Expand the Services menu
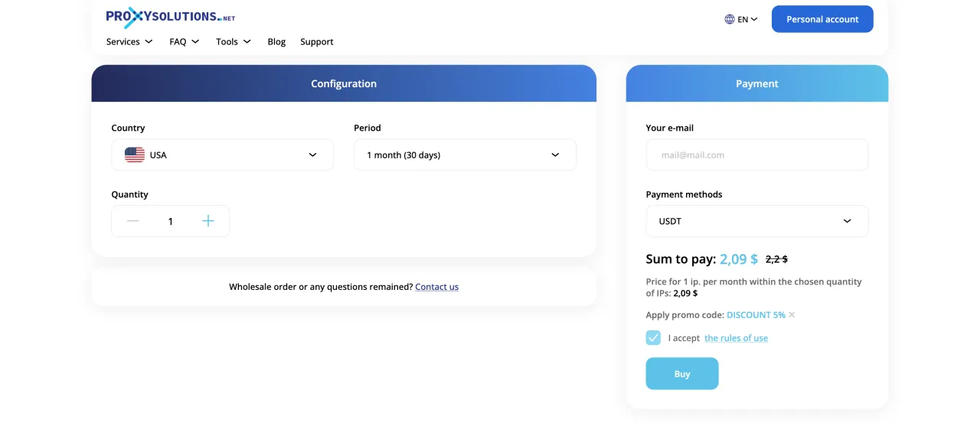The width and height of the screenshot is (980, 426). click(129, 42)
